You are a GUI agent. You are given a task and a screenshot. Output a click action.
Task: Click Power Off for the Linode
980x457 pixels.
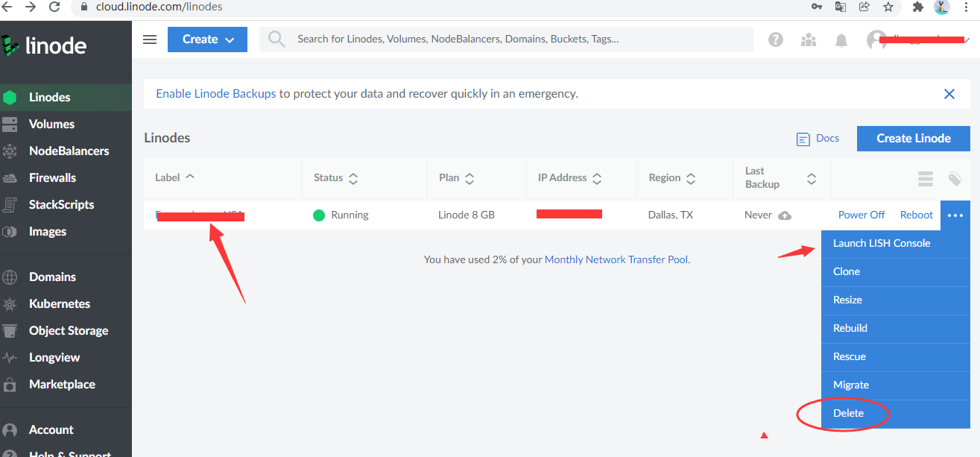(x=862, y=215)
